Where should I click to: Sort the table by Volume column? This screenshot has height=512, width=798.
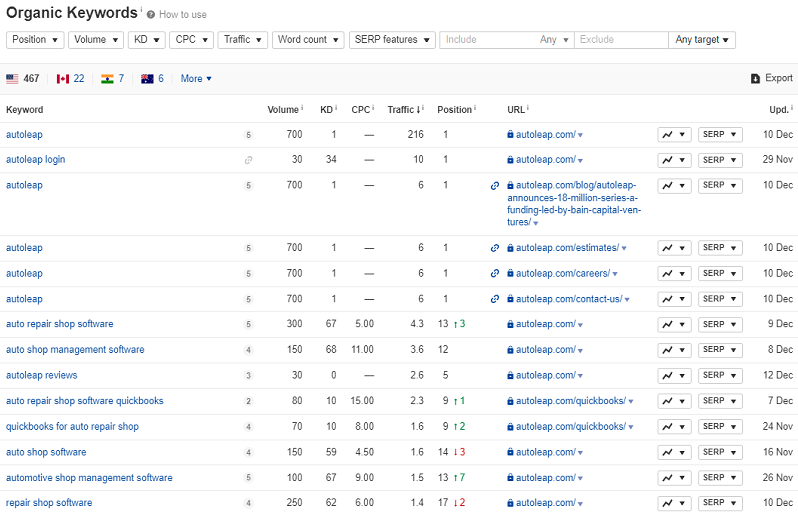point(283,109)
